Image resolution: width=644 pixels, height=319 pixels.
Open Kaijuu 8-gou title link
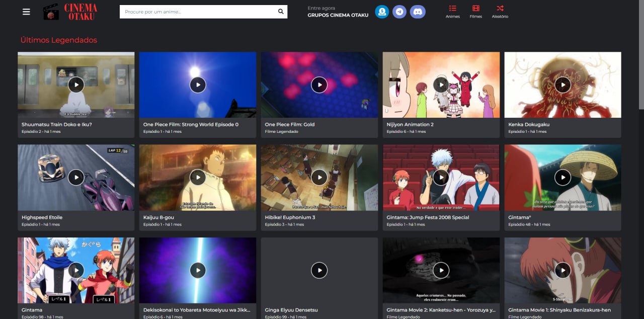click(x=158, y=217)
